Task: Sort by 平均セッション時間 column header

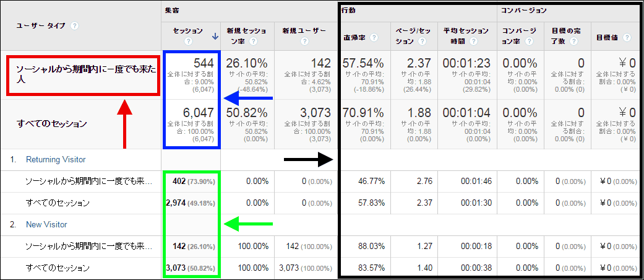Action: (467, 36)
